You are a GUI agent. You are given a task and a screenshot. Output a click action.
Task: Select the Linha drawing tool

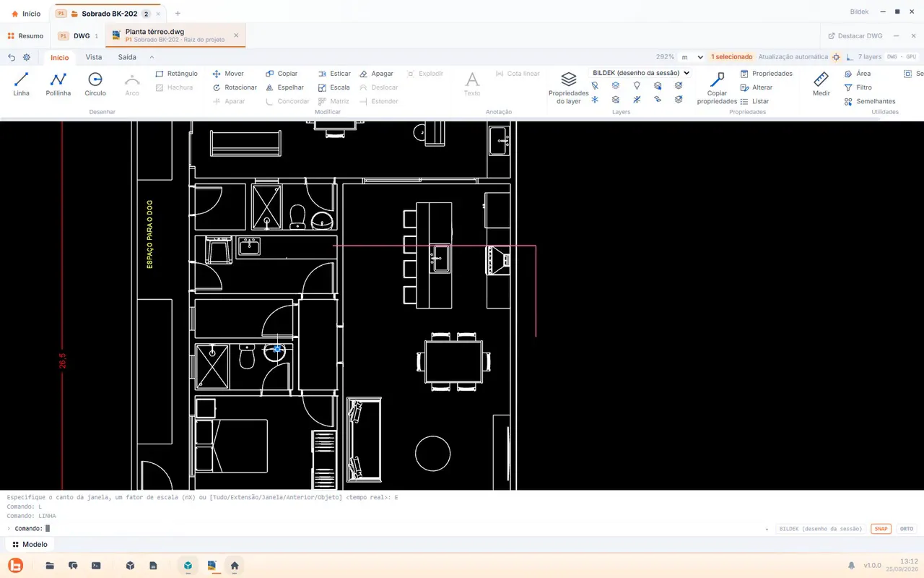[21, 85]
